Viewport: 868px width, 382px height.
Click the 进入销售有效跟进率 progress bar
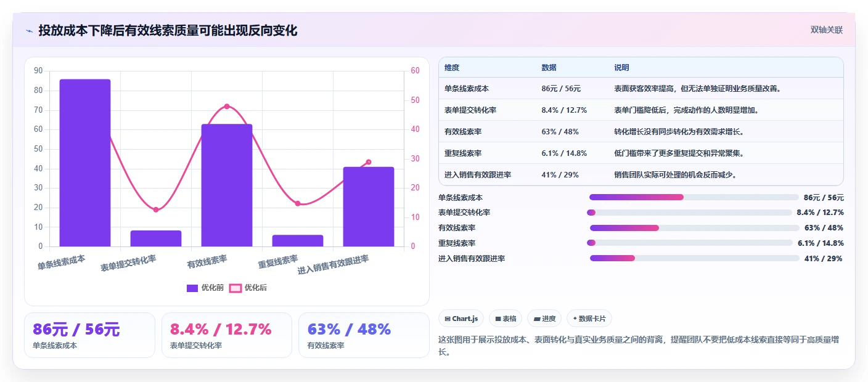(695, 258)
